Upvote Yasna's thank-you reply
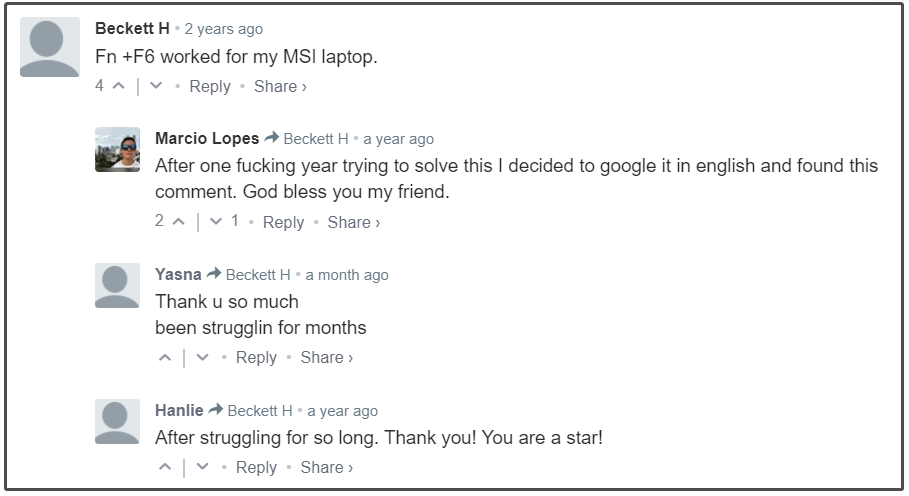The height and width of the screenshot is (496, 909). tap(165, 358)
